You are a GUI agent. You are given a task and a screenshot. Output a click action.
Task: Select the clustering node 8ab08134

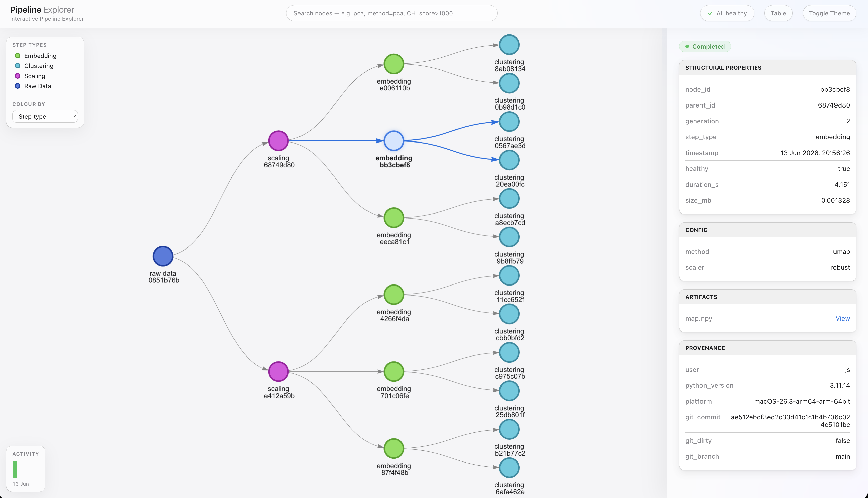509,45
